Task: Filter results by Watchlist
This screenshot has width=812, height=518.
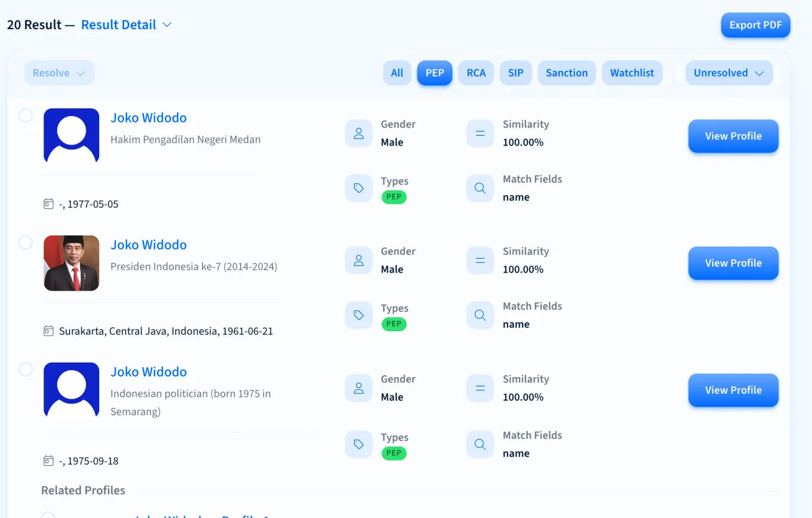Action: coord(632,73)
